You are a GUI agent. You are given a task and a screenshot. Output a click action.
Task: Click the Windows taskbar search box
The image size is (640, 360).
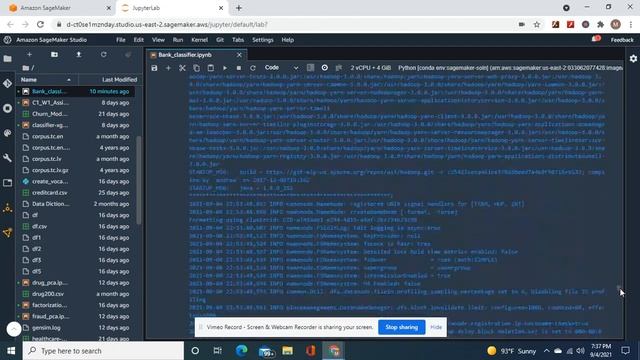point(103,351)
